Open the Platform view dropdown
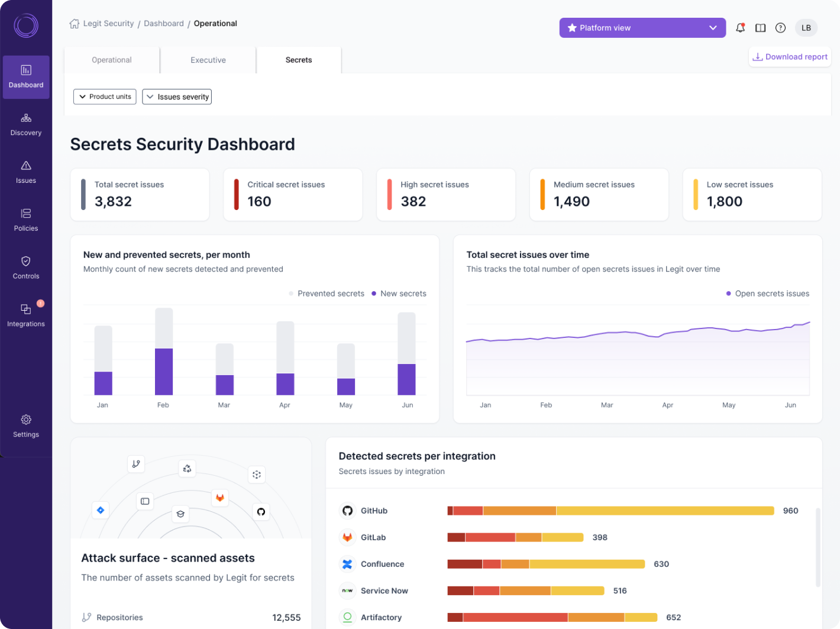The image size is (840, 629). click(642, 27)
